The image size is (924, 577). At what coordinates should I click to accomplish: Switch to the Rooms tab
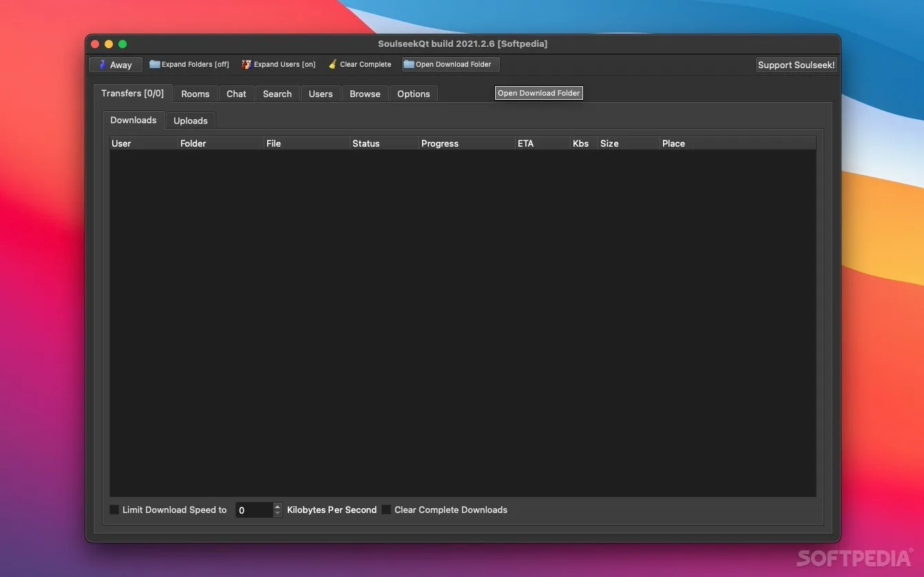pyautogui.click(x=196, y=94)
